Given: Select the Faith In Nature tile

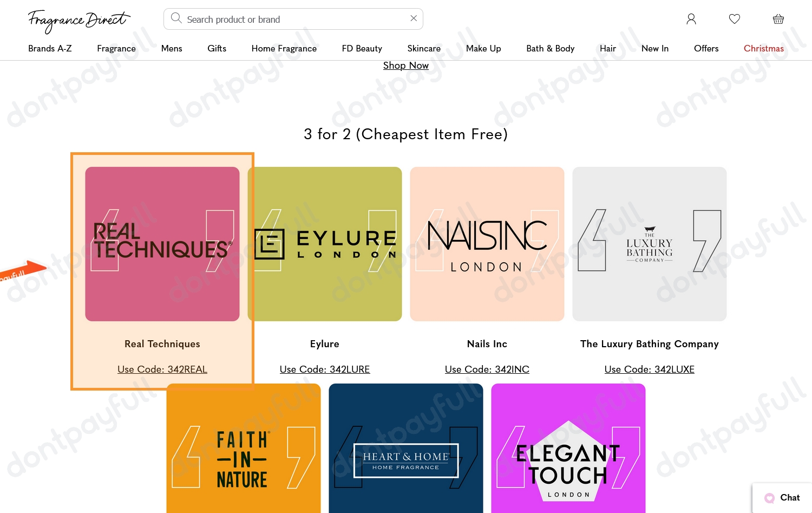Looking at the screenshot, I should [244, 448].
